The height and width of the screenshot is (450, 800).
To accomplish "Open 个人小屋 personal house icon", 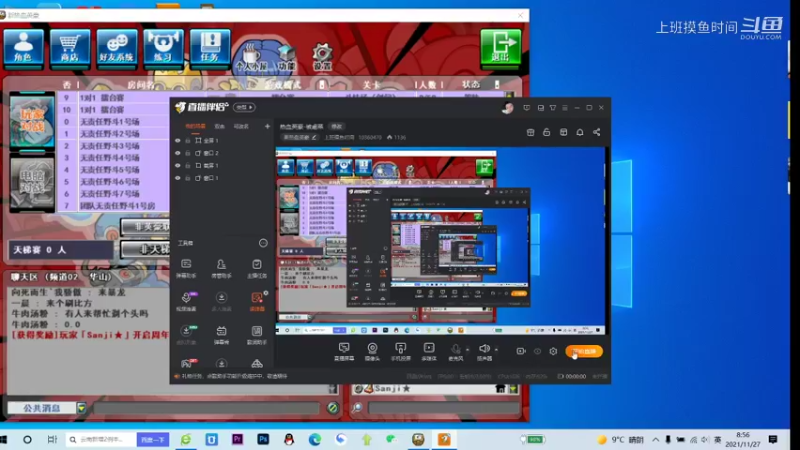I will coord(251,57).
